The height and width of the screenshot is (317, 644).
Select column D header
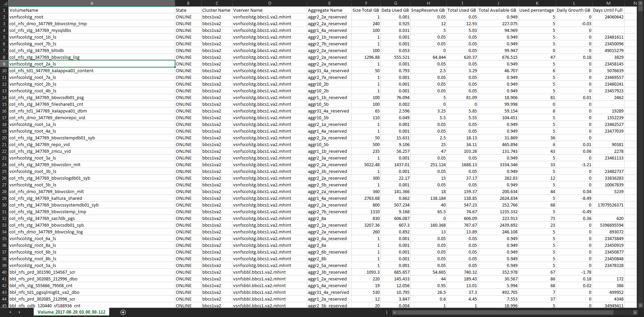tap(270, 3)
